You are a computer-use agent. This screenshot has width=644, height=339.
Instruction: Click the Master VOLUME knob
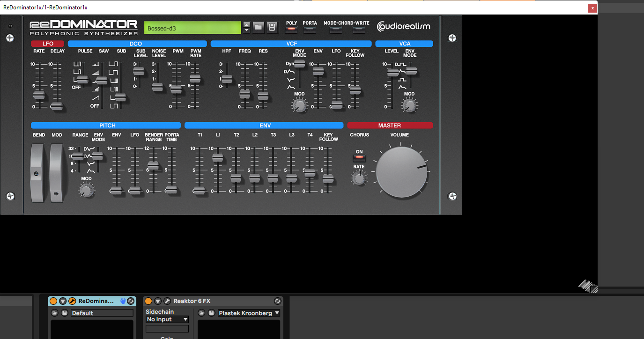click(402, 172)
